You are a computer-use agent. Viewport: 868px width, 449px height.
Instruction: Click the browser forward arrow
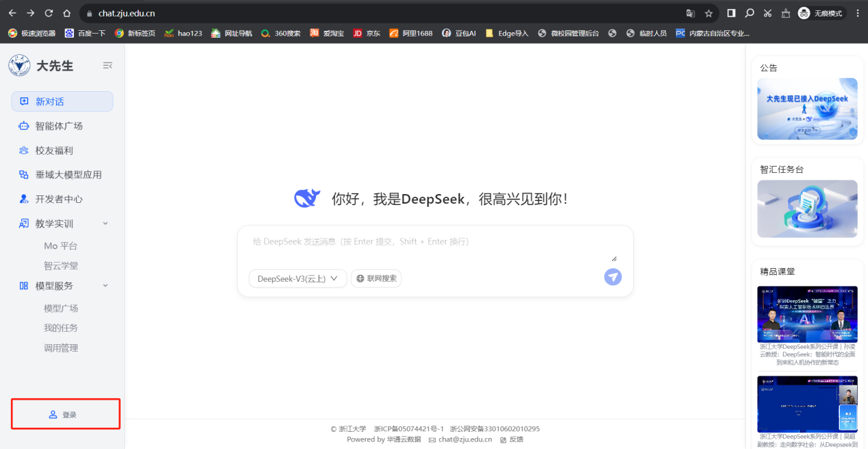click(30, 13)
